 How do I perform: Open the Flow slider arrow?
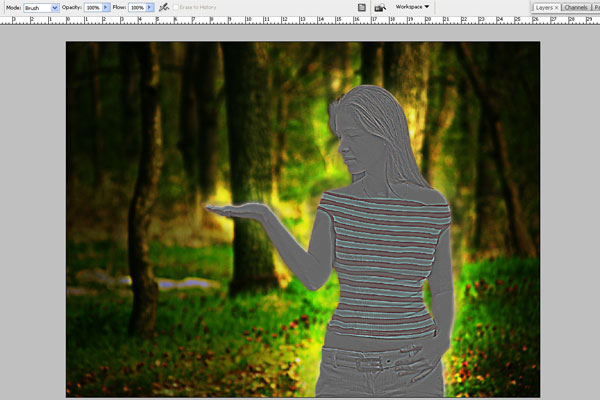coord(150,7)
